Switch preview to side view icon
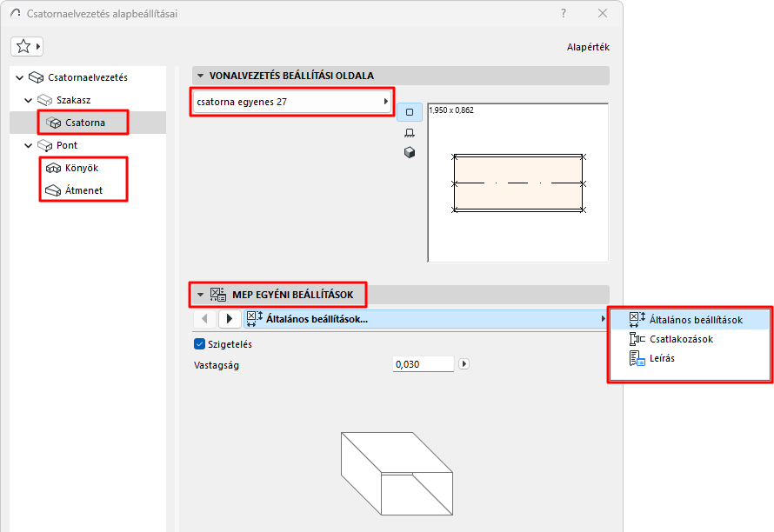The image size is (774, 532). tap(409, 131)
